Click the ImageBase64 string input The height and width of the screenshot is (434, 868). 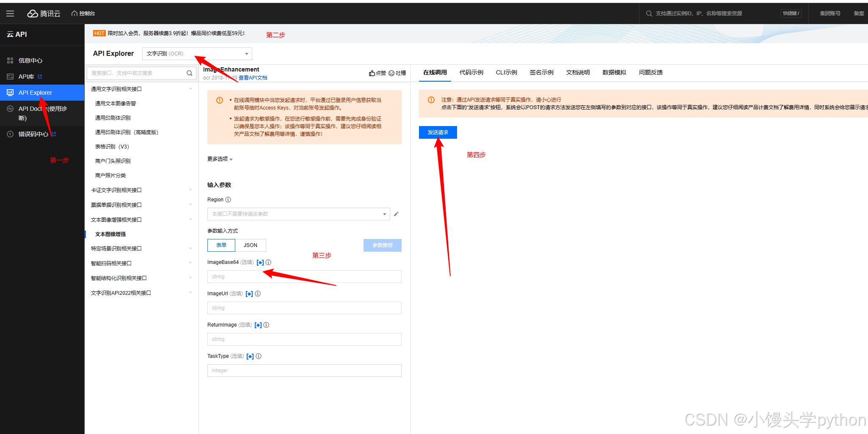coord(304,277)
